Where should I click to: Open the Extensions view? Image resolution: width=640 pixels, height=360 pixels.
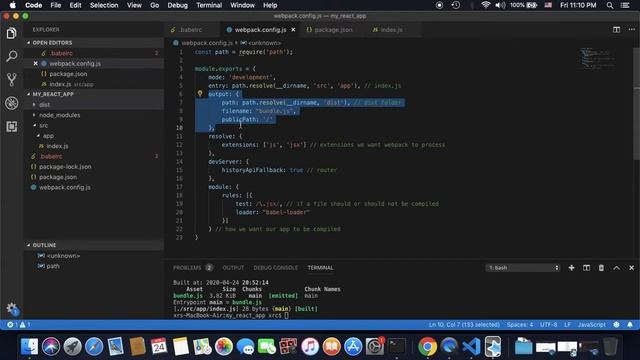[x=11, y=126]
